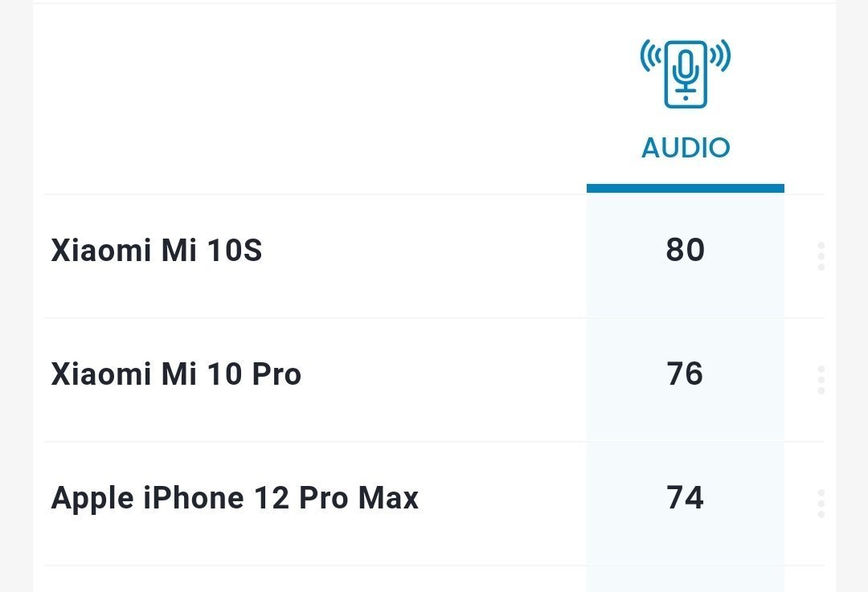Click the microphone phone Audio icon
Viewport: 868px width, 592px height.
point(686,74)
